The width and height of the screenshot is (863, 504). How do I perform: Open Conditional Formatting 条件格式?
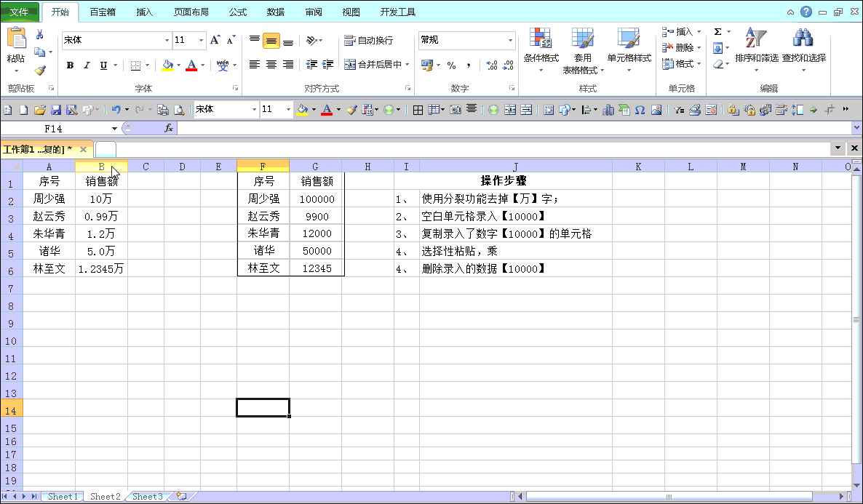click(541, 50)
